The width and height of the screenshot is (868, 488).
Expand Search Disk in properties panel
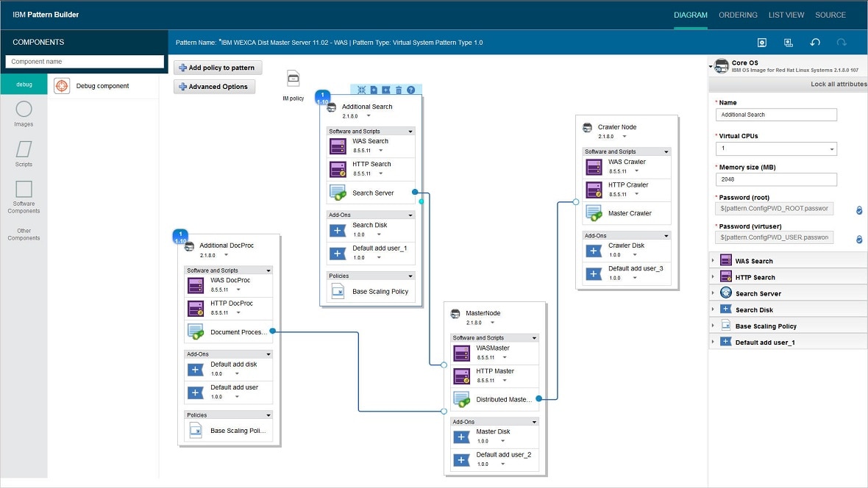[713, 310]
